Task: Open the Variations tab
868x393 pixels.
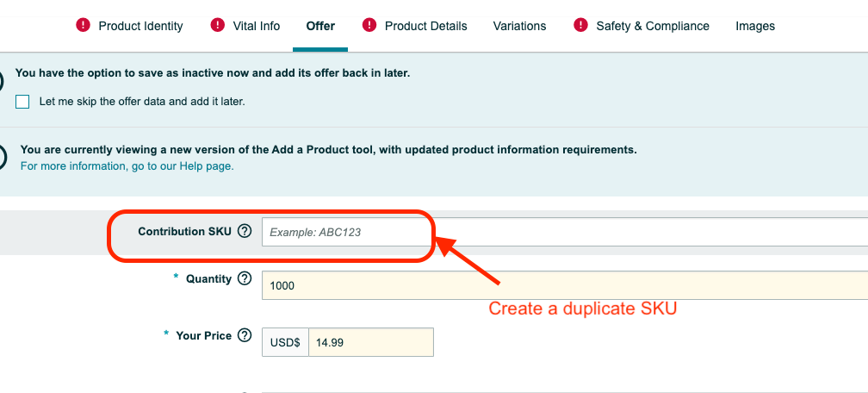Action: click(519, 26)
